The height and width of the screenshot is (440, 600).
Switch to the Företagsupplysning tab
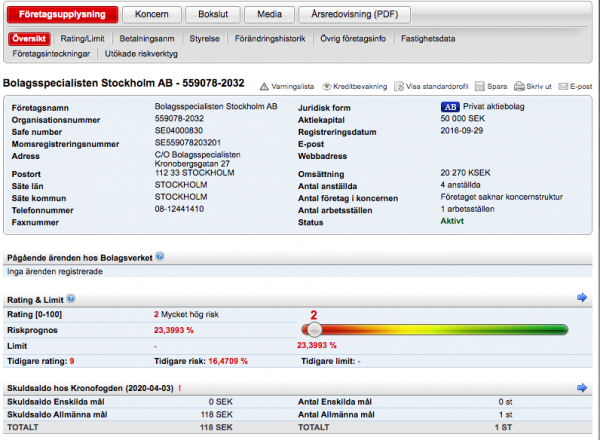(x=62, y=15)
